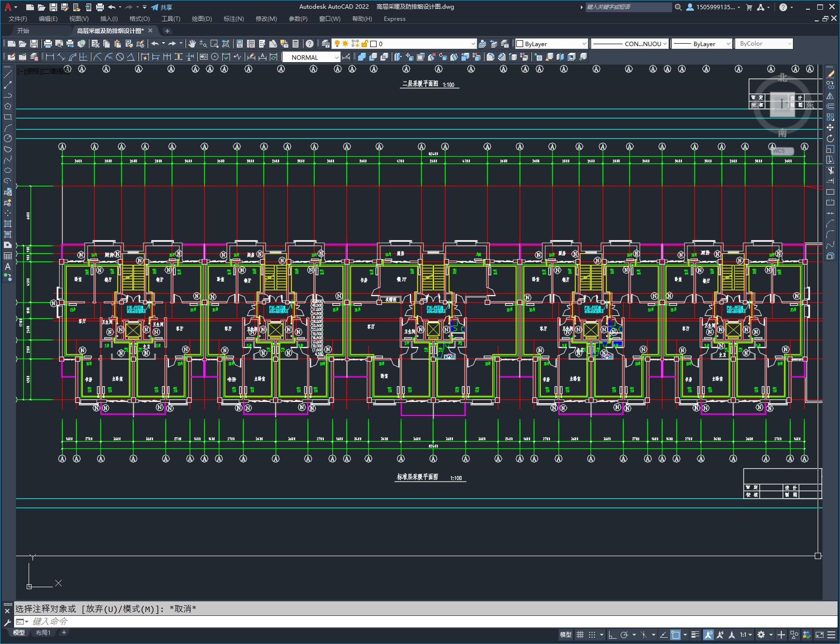Open the 绘图(D) menu
840x644 pixels.
[x=202, y=19]
